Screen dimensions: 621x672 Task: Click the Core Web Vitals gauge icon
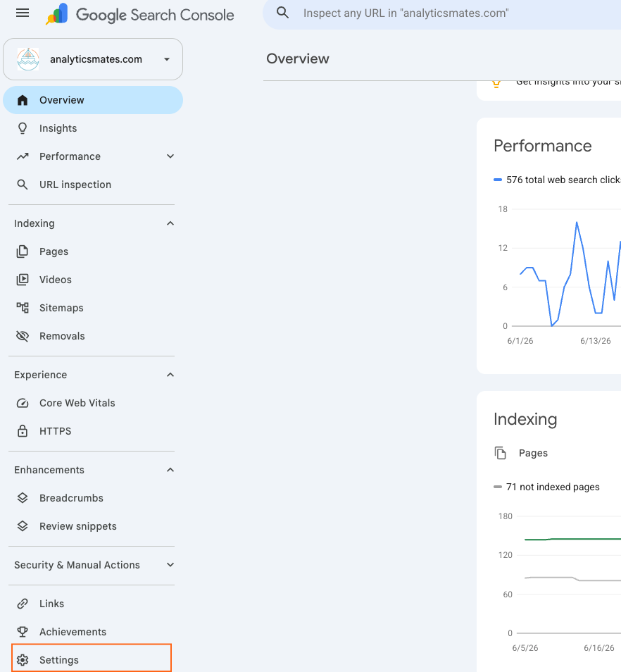[23, 403]
